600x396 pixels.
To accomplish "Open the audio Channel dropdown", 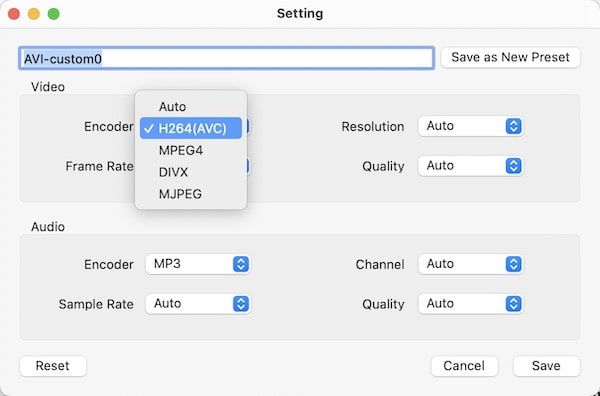I will pos(471,264).
